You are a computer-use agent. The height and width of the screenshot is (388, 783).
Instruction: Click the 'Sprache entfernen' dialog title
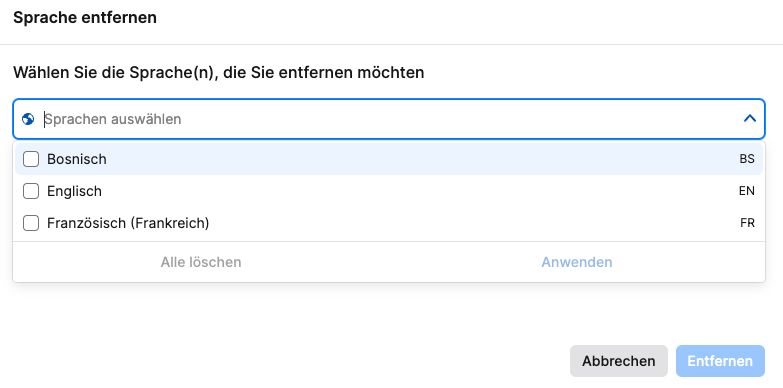[x=85, y=18]
